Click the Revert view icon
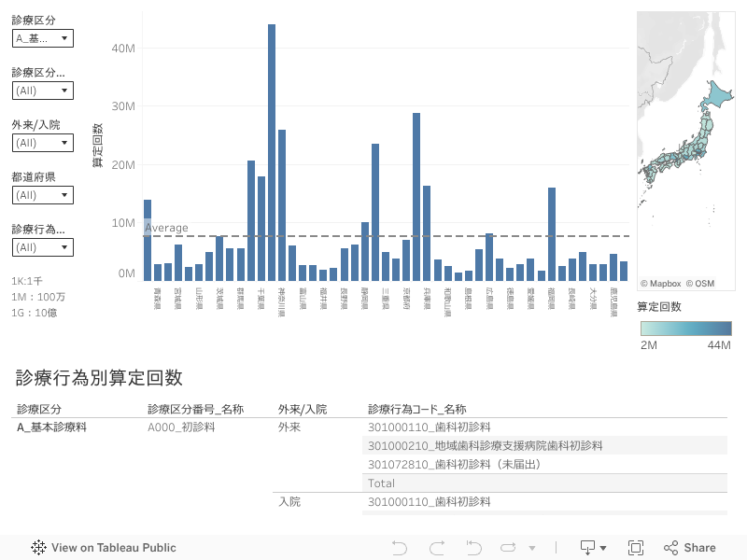The width and height of the screenshot is (747, 560). point(472,548)
